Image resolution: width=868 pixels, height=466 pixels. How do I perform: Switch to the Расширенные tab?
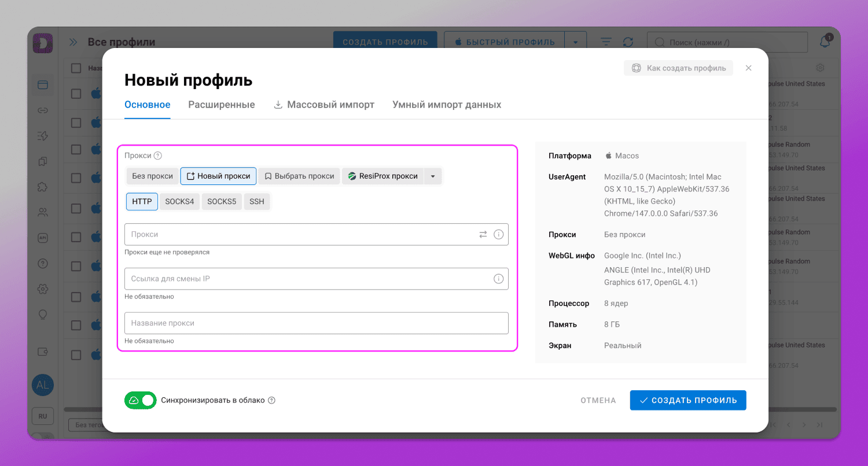click(222, 105)
